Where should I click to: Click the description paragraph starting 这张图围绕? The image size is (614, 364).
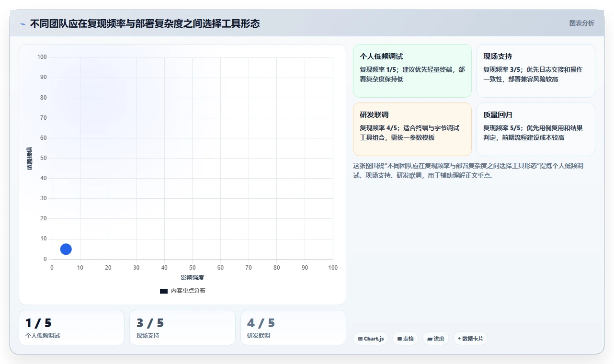(468, 171)
